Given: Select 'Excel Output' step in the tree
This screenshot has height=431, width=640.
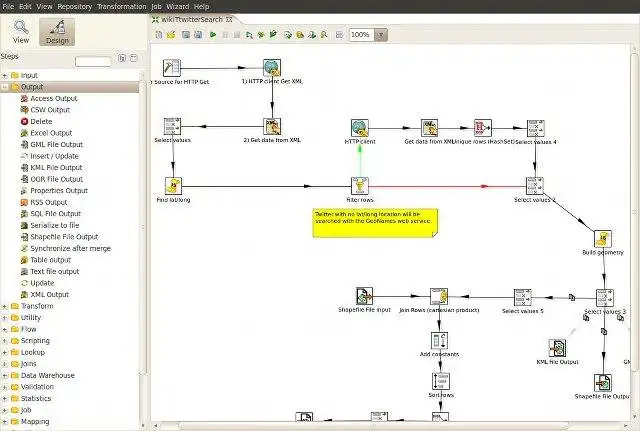Looking at the screenshot, I should point(46,133).
